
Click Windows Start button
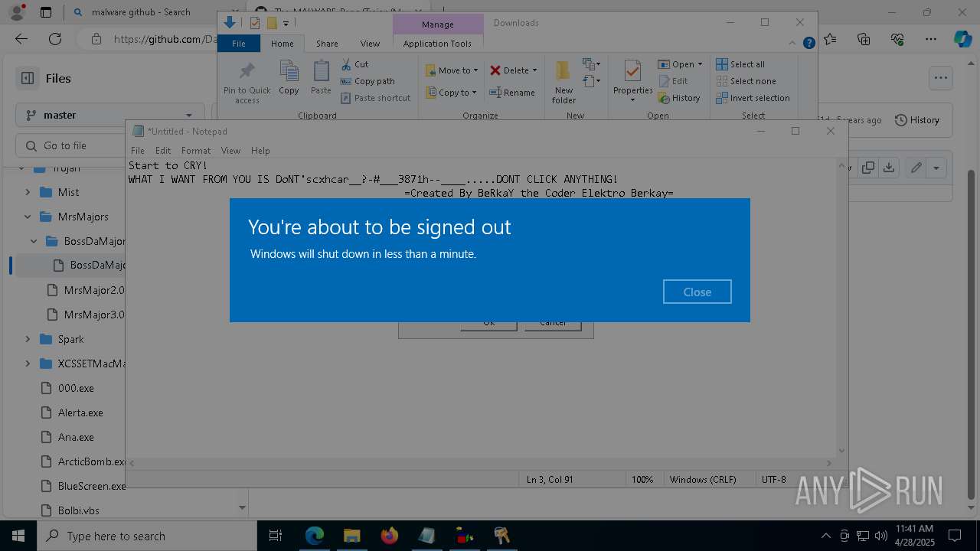click(18, 536)
